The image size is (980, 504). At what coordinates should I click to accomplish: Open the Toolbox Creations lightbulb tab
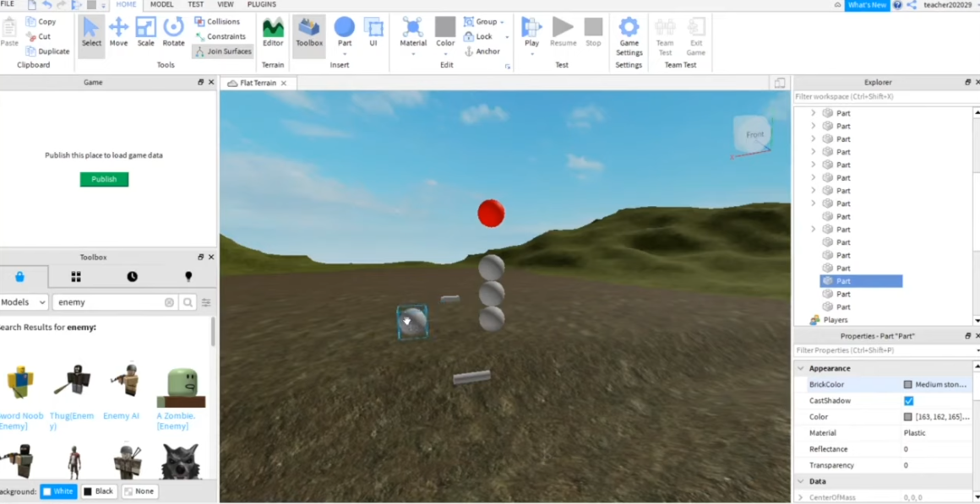click(x=188, y=277)
